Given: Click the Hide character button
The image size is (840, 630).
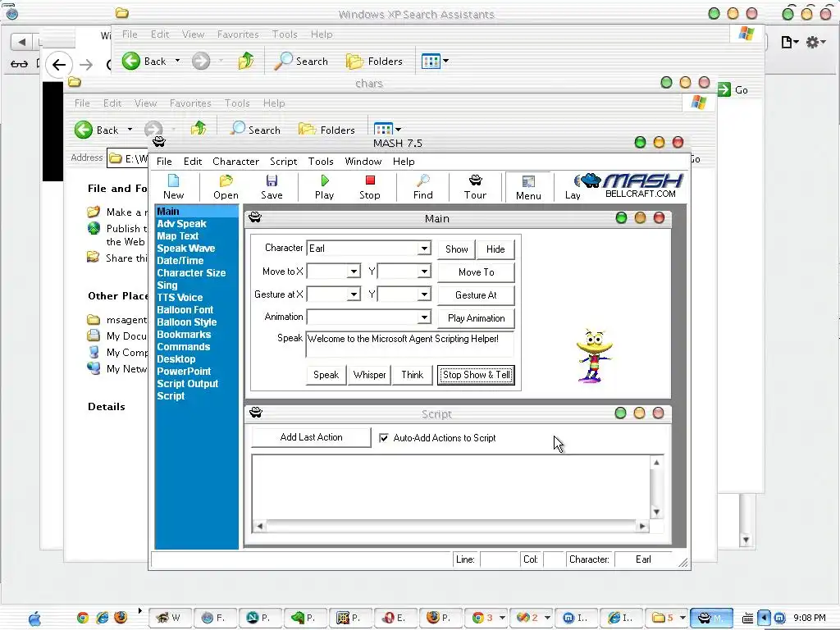Looking at the screenshot, I should pos(495,249).
